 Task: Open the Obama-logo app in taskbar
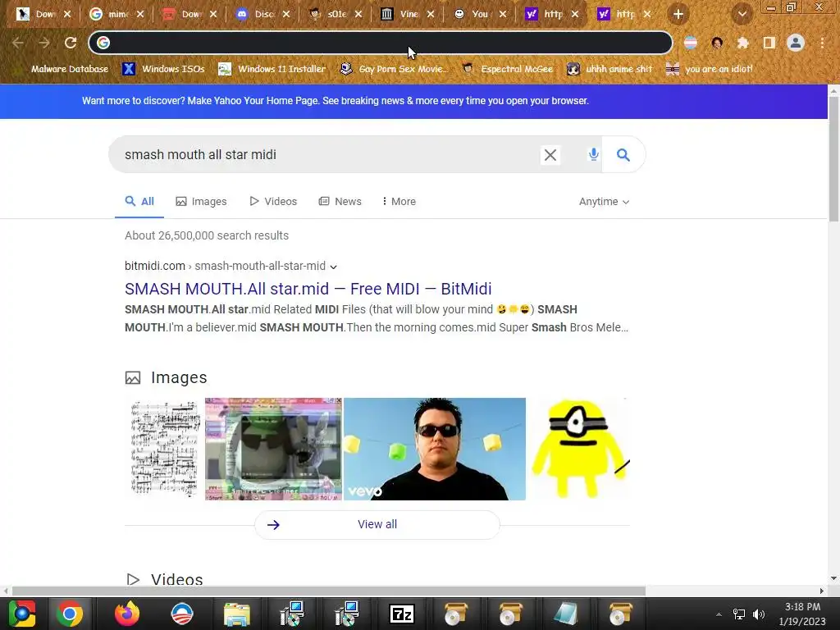pyautogui.click(x=181, y=614)
